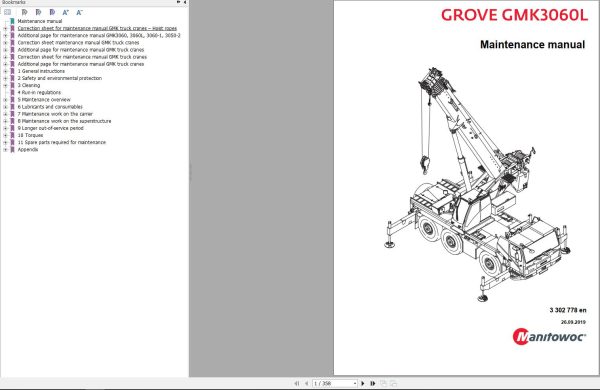
Task: Expand 1 General instructions bookmark node
Action: coord(5,71)
